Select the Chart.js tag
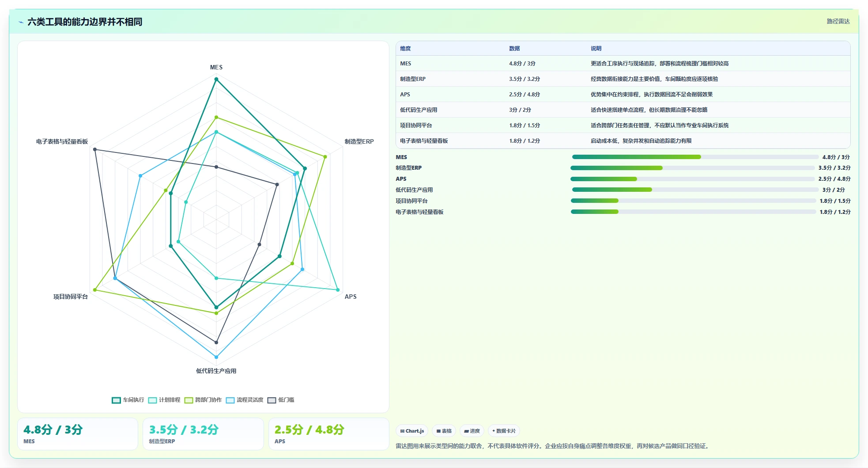868x468 pixels. coord(412,431)
